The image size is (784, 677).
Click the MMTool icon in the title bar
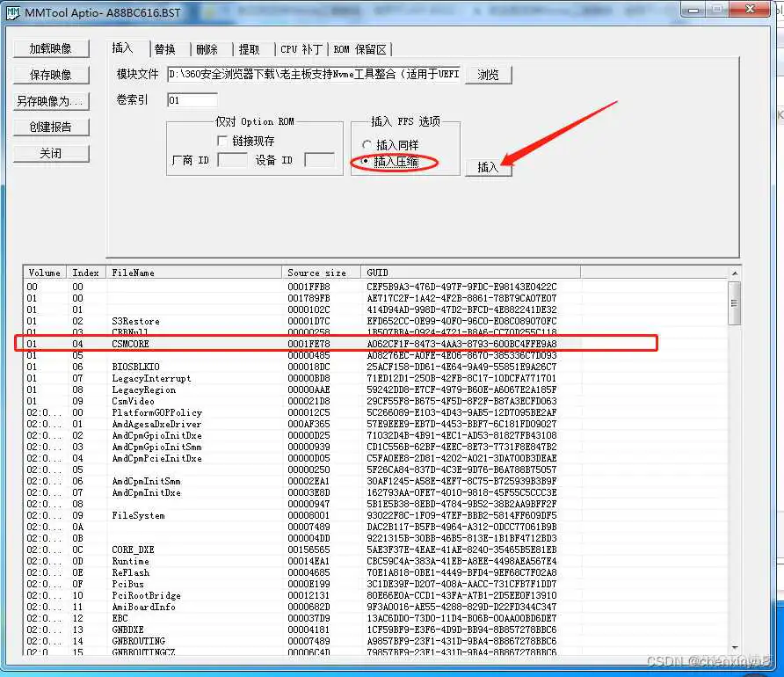(12, 12)
